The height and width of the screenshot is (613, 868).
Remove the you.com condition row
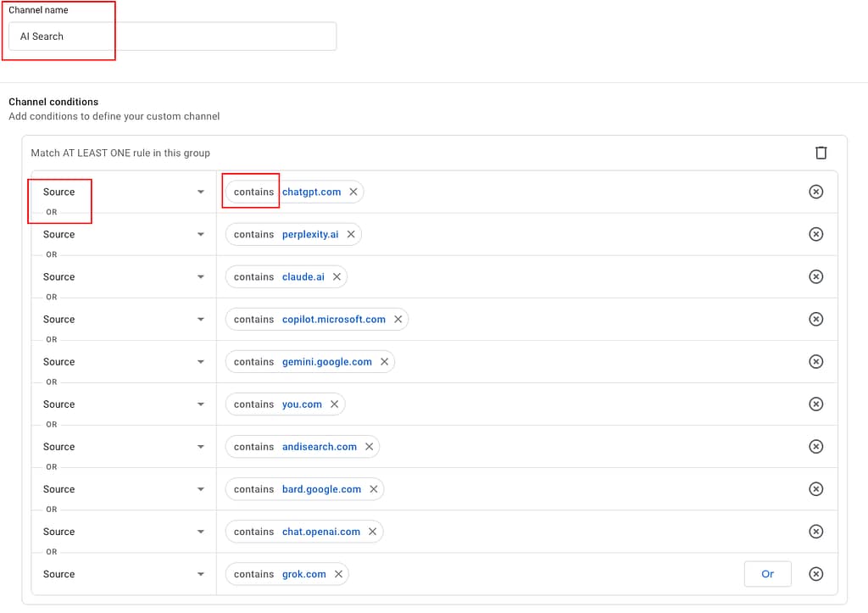click(x=815, y=404)
